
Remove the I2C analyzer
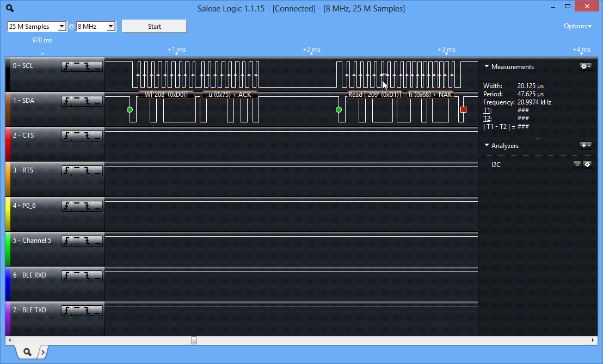pos(577,164)
